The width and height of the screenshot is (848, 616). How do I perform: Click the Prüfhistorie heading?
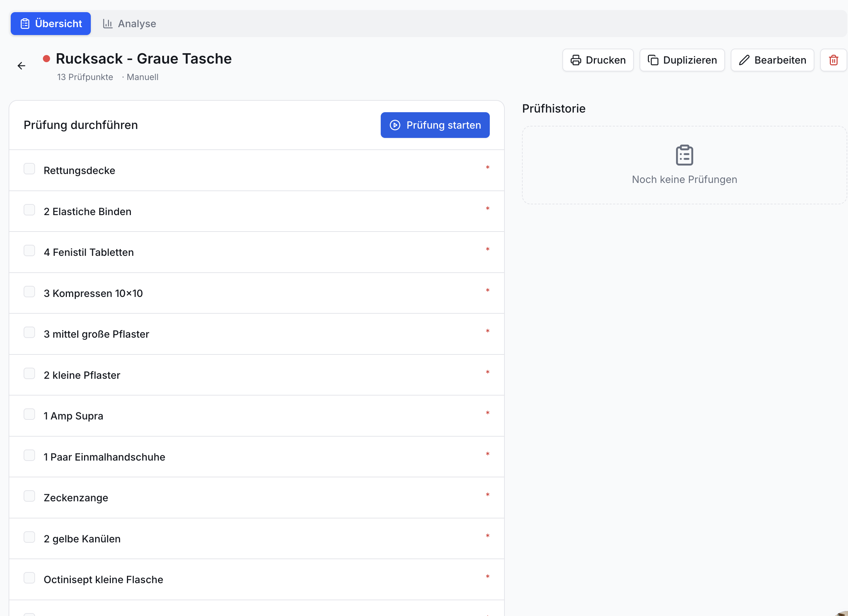tap(554, 108)
